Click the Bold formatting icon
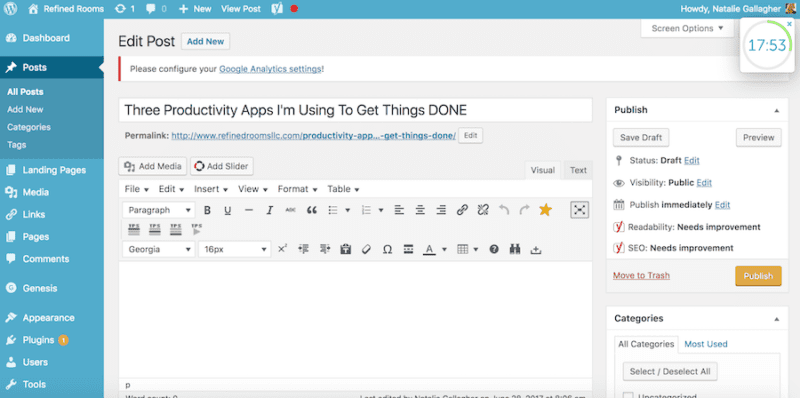800x398 pixels. (207, 210)
